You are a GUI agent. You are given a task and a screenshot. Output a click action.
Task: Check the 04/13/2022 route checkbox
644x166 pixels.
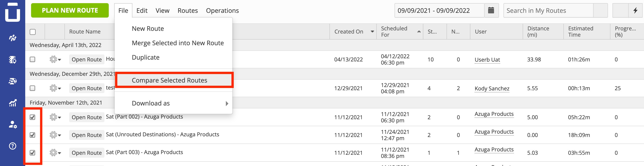(32, 59)
